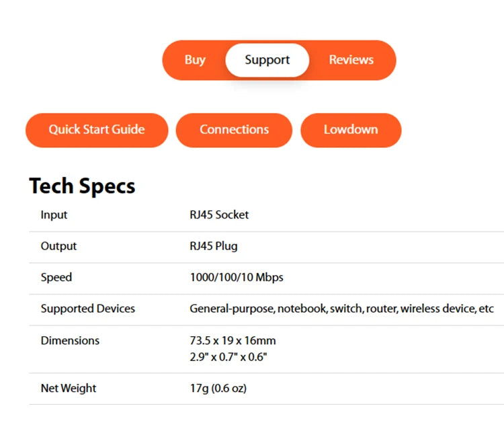This screenshot has height=431, width=504.
Task: Select the RJ45 Socket value
Action: click(x=219, y=215)
